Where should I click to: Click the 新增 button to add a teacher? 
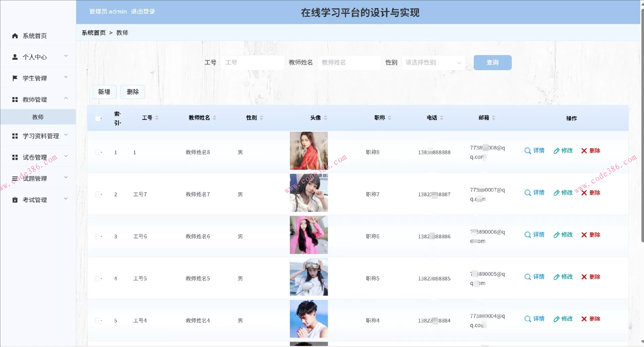point(104,92)
